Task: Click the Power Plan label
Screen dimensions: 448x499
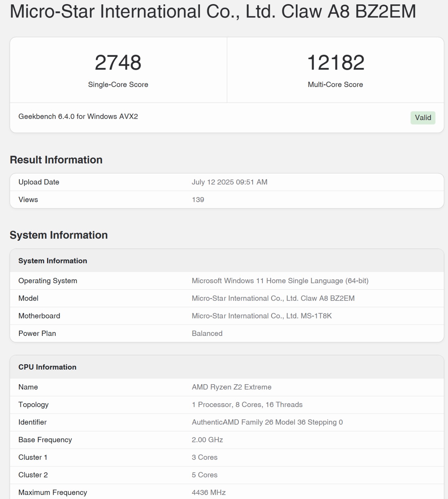Action: 37,333
